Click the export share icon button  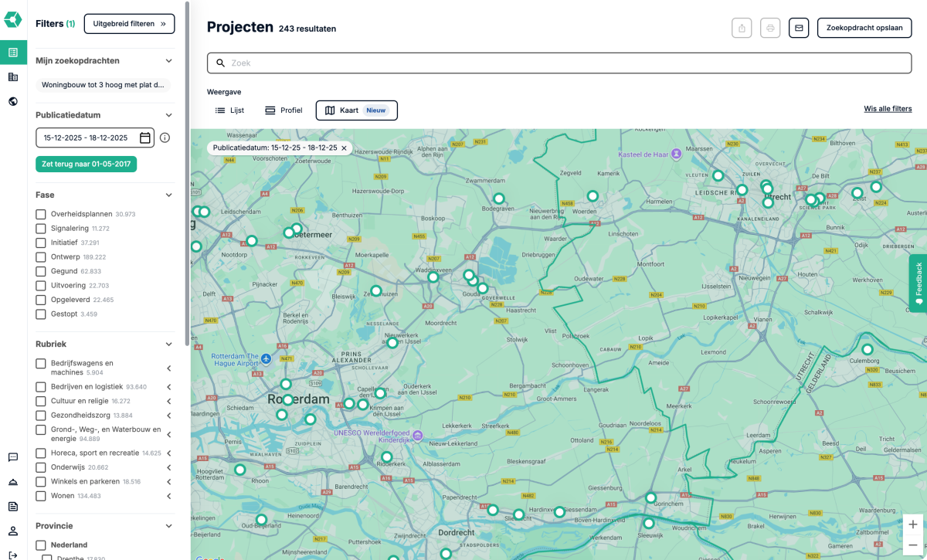point(742,28)
